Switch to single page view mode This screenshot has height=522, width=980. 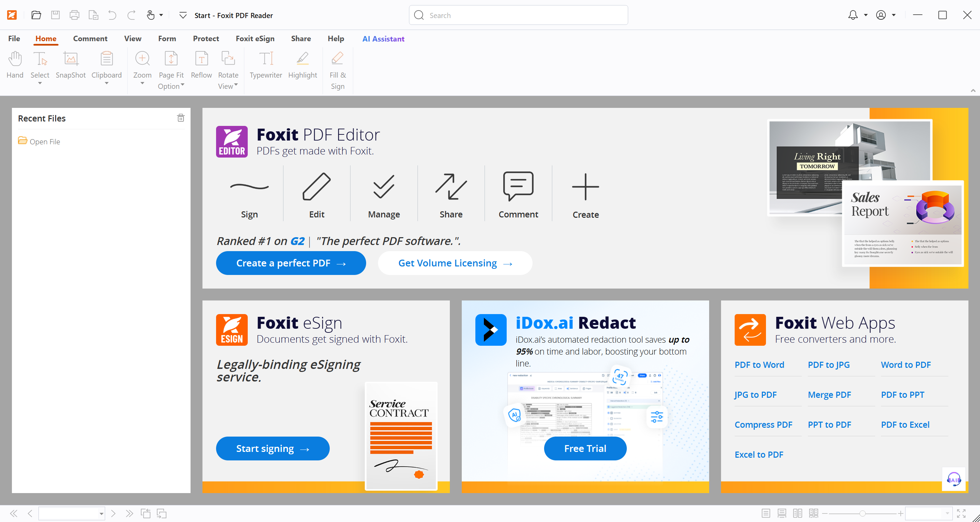(x=766, y=513)
